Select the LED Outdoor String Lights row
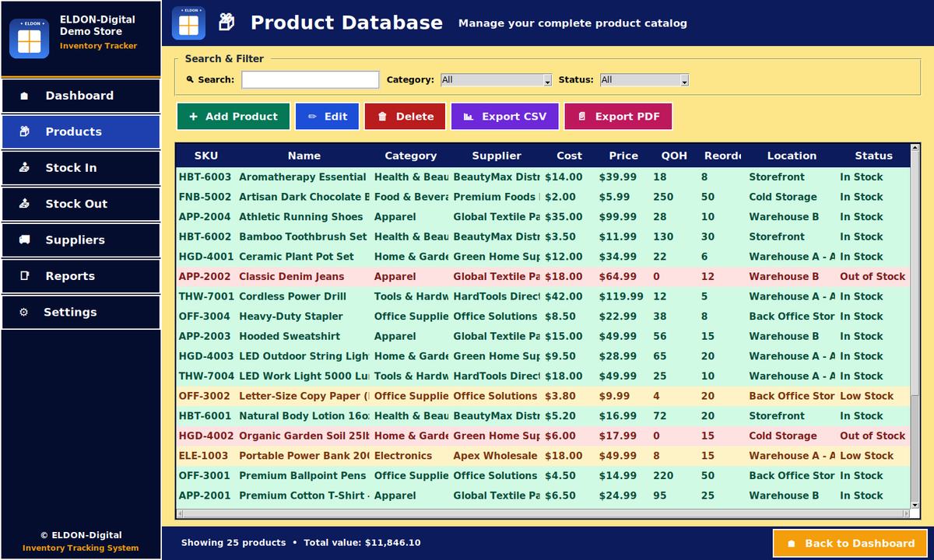The width and height of the screenshot is (934, 560). coord(543,356)
